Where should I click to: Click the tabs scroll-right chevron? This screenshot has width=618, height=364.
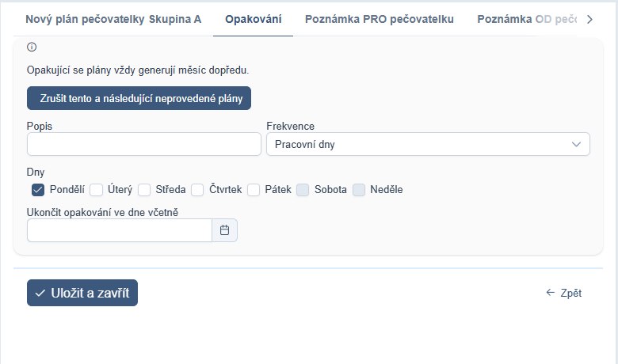589,19
